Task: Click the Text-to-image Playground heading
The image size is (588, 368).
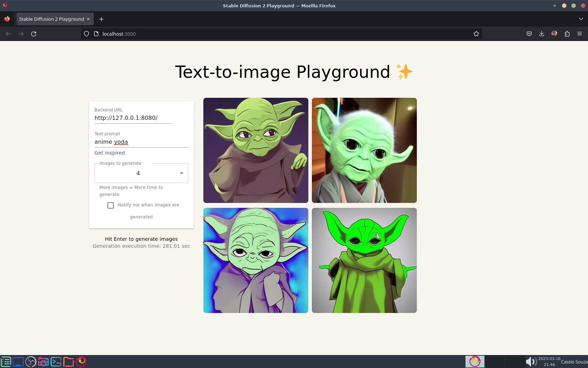Action: [294, 72]
